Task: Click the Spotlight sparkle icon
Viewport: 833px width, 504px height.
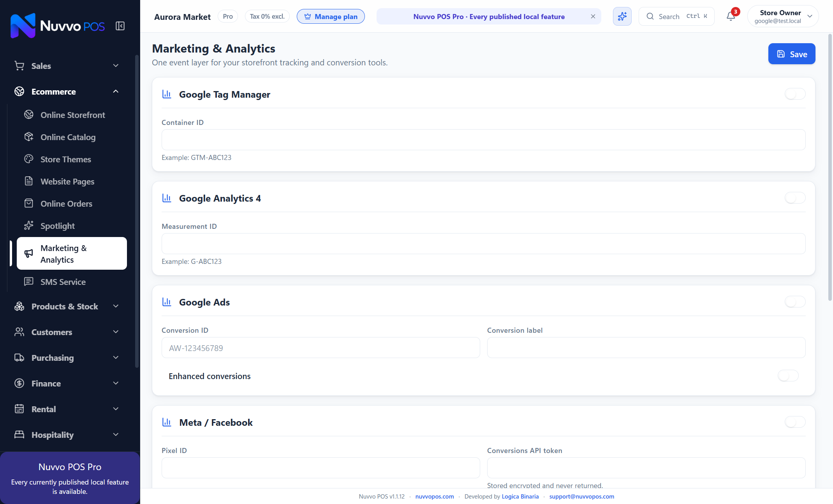Action: coord(29,226)
